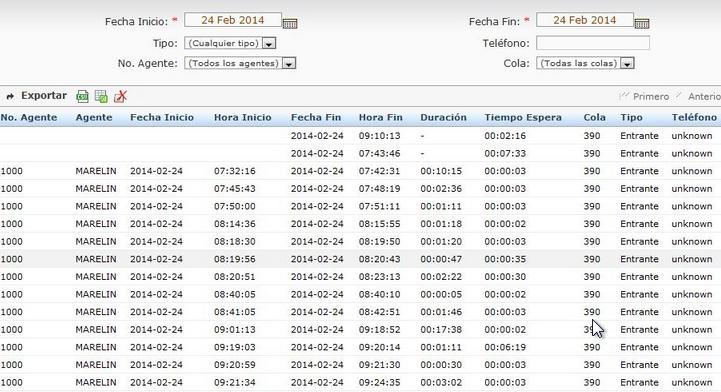The height and width of the screenshot is (392, 721).
Task: Select Tiempo Espera 00:00:35 cell
Action: point(505,259)
